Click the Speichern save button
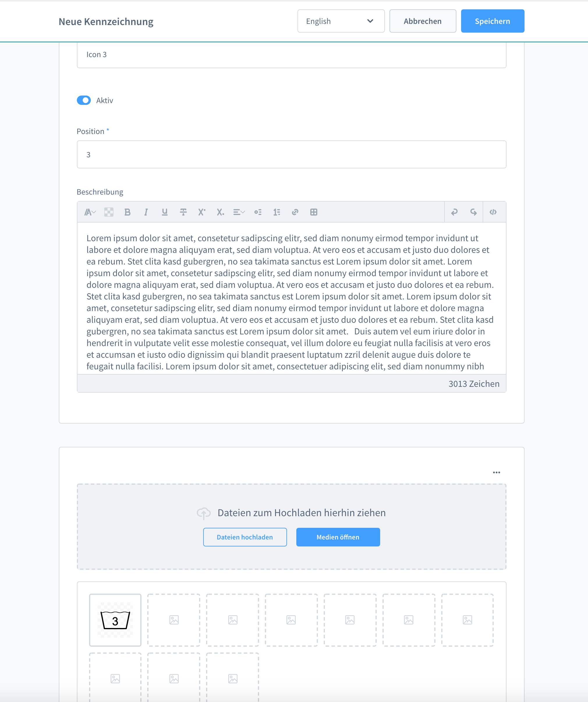Image resolution: width=588 pixels, height=702 pixels. click(493, 21)
